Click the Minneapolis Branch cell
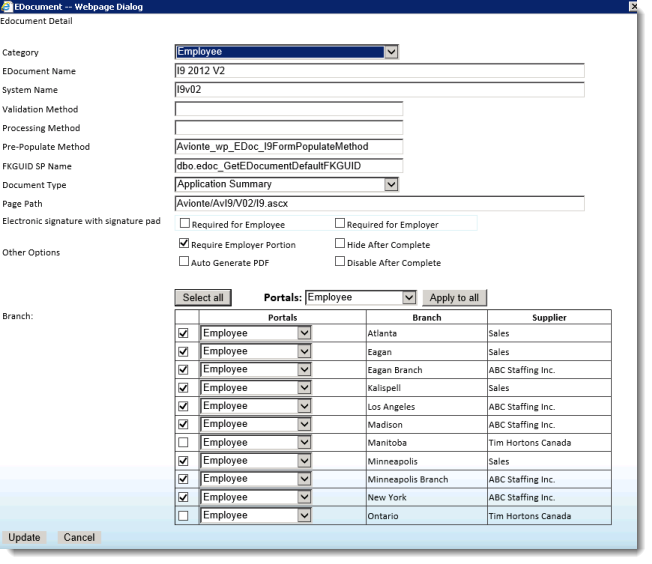This screenshot has width=652, height=564. [x=427, y=479]
